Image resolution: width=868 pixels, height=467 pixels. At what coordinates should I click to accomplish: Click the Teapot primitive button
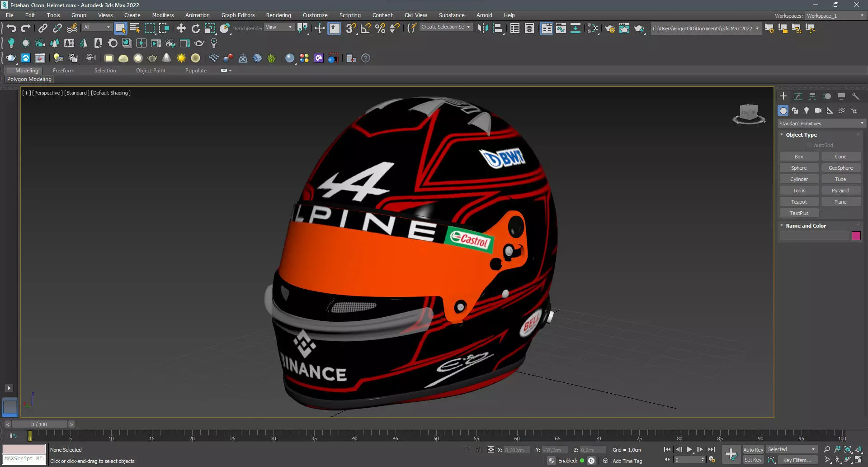tap(799, 202)
